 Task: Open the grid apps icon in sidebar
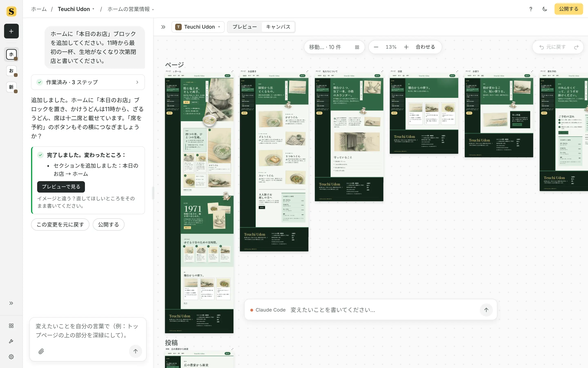[11, 326]
